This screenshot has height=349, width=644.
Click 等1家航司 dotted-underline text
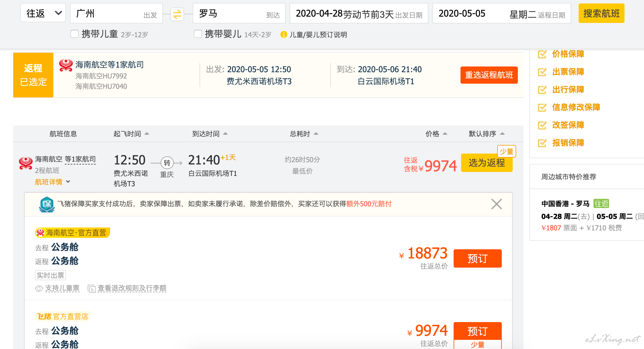pos(80,159)
